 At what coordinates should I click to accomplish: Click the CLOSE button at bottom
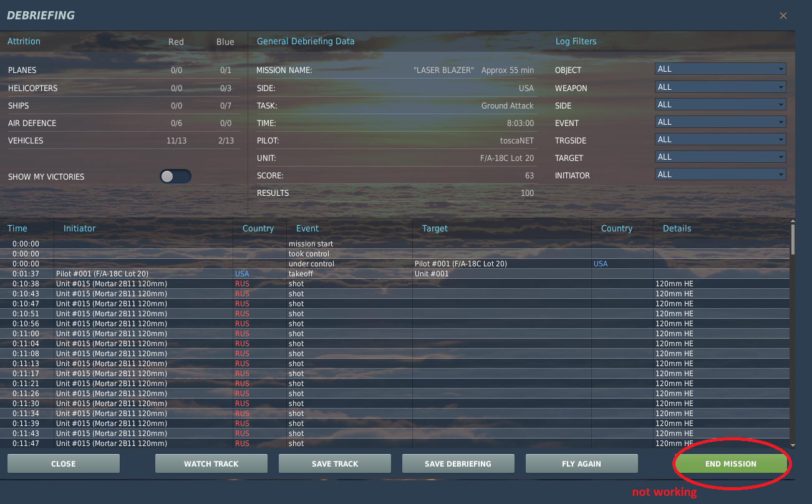pos(63,463)
